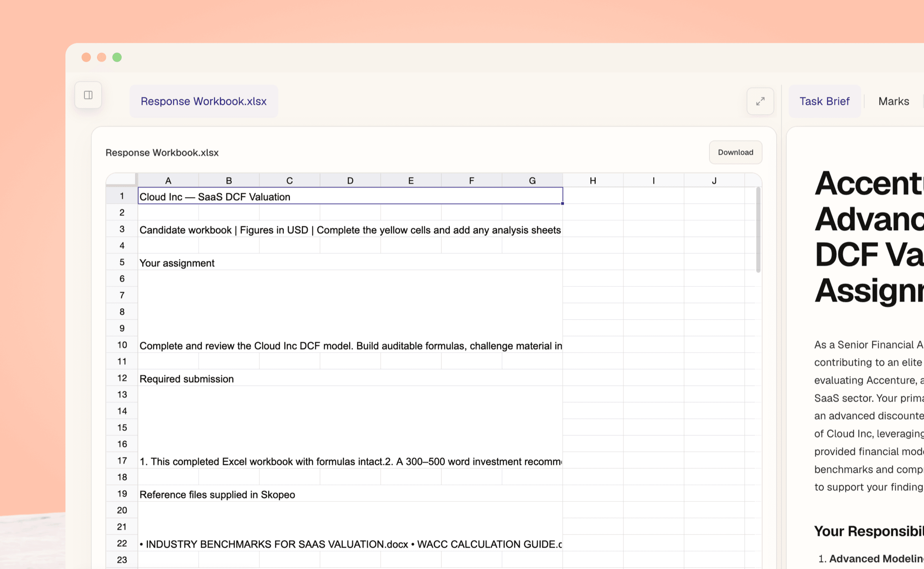
Task: Click the orange minimize window button
Action: pos(102,57)
